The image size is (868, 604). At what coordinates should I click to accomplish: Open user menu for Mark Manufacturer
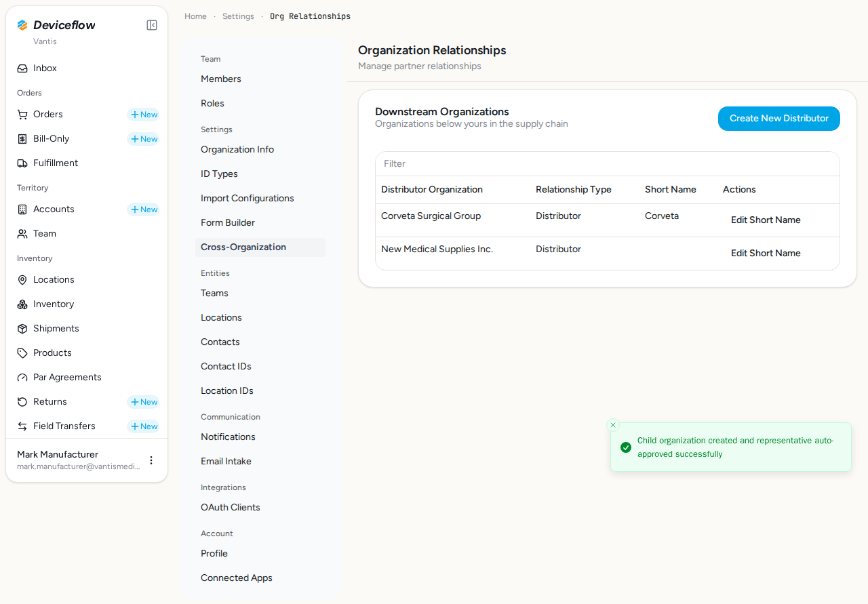pos(151,460)
